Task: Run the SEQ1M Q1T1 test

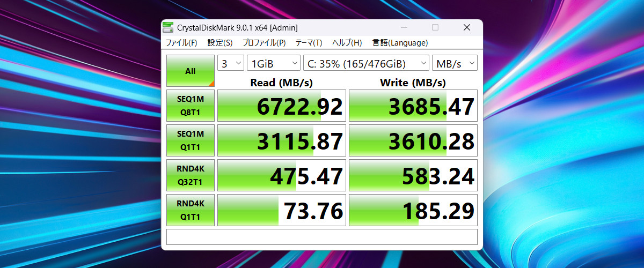Action: (191, 140)
